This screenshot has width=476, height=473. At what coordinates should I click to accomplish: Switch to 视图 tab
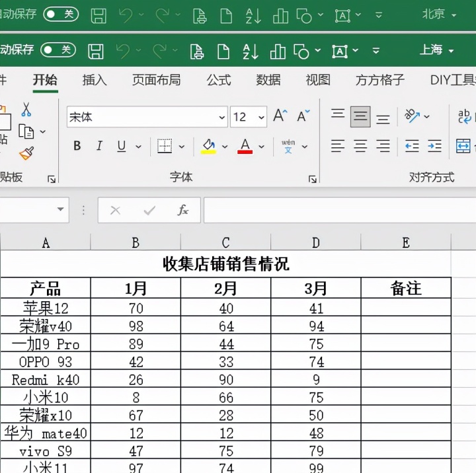(x=318, y=80)
